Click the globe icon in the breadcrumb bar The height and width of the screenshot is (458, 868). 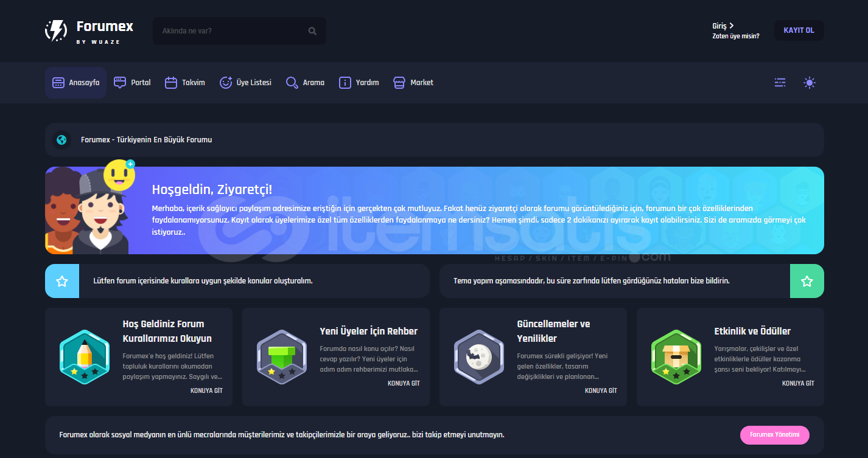tap(61, 140)
